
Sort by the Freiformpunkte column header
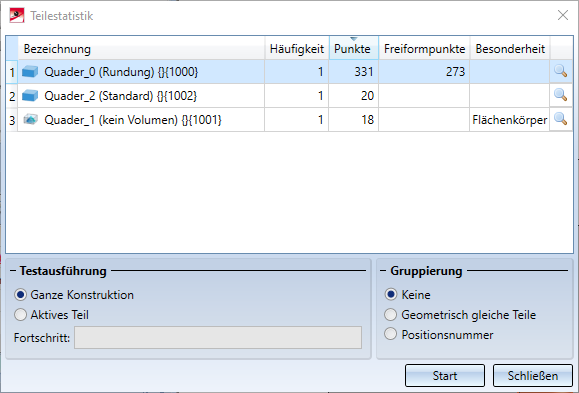point(424,48)
